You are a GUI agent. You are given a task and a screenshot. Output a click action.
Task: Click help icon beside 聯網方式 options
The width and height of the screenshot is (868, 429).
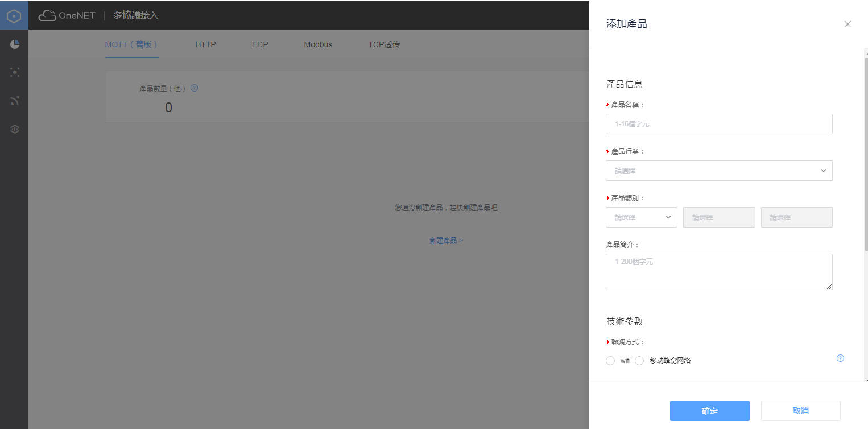click(840, 358)
